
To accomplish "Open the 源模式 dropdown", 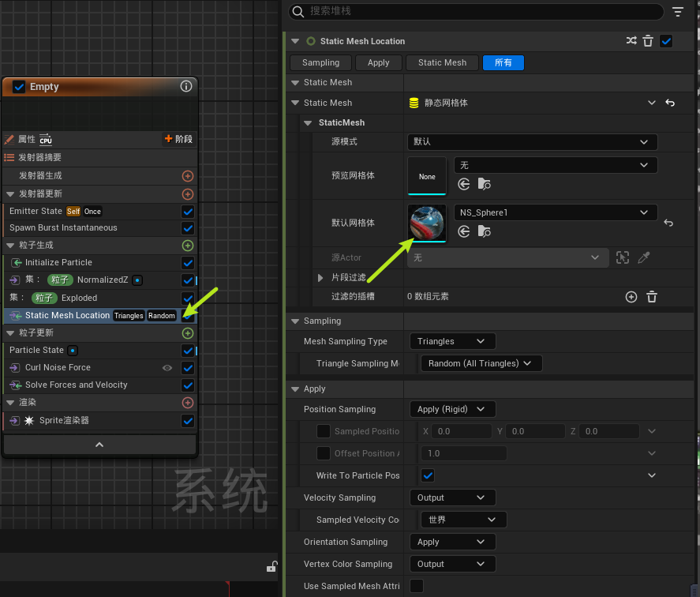I will click(x=532, y=141).
